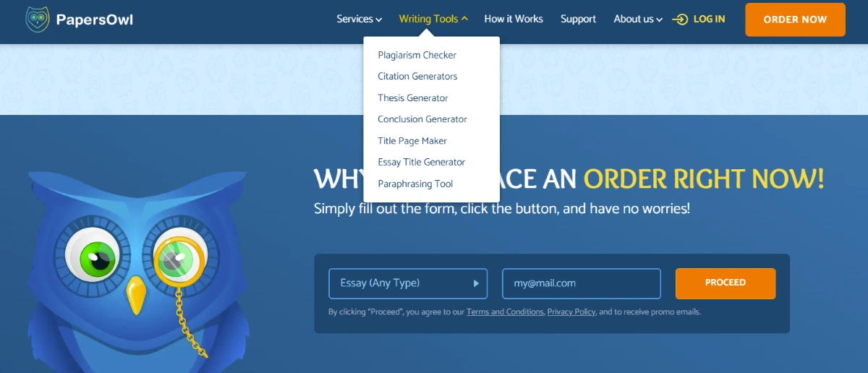Expand the Services dropdown menu
This screenshot has height=373, width=868.
tap(359, 20)
